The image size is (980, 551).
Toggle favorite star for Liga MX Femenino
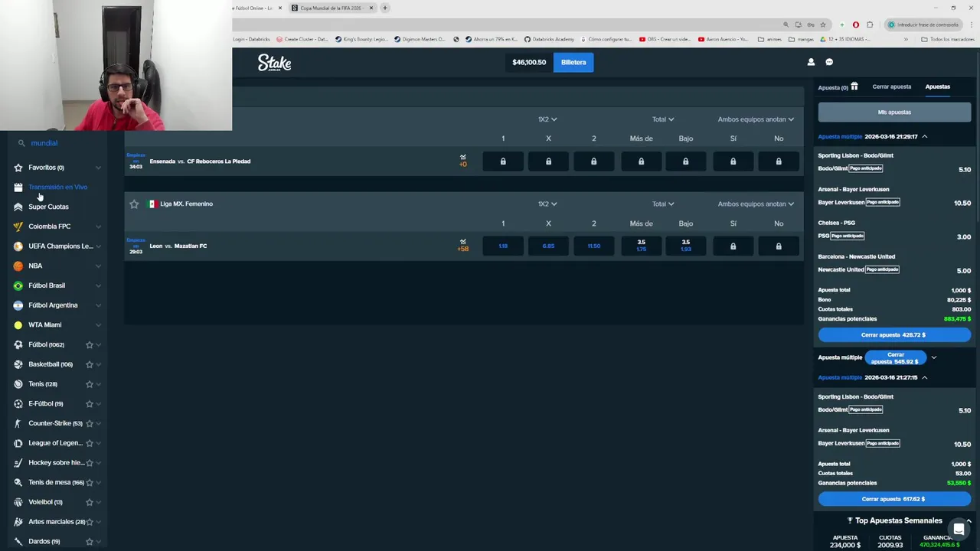click(134, 204)
